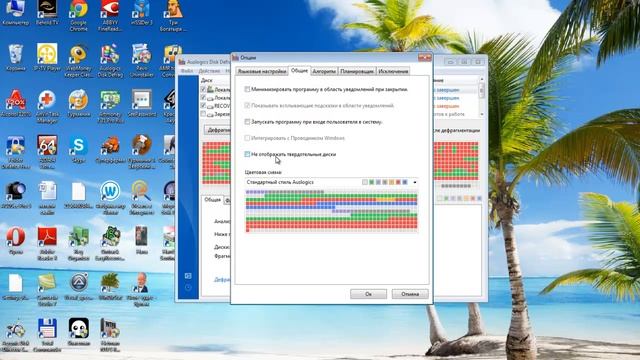Image resolution: width=640 pixels, height=360 pixels.
Task: Open the Skype desktop shortcut
Action: [78, 150]
